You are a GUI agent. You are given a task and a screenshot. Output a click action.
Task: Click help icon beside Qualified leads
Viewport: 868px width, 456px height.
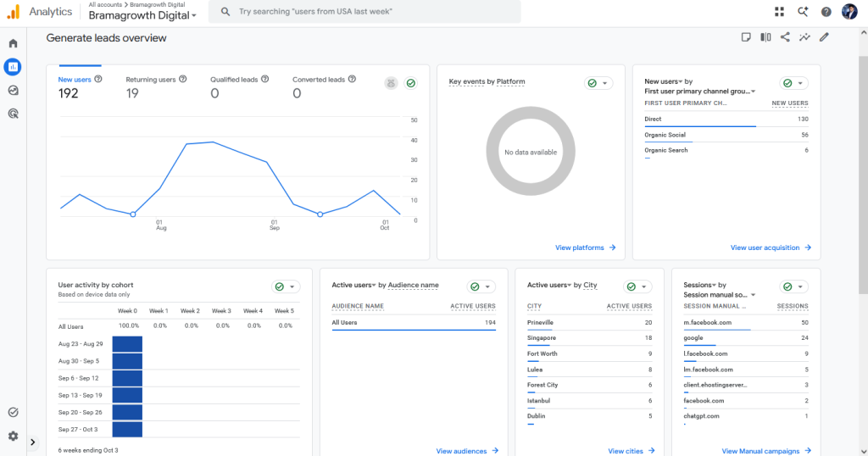(264, 79)
